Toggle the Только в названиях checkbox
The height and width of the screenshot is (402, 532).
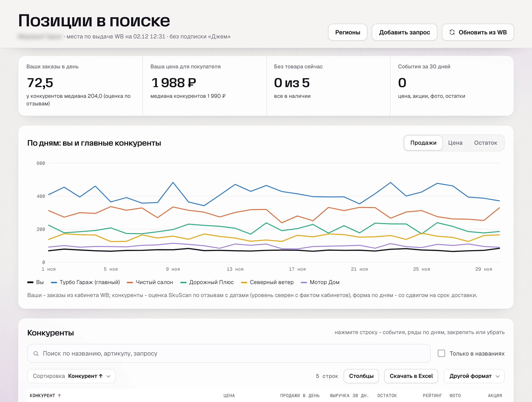tap(441, 353)
